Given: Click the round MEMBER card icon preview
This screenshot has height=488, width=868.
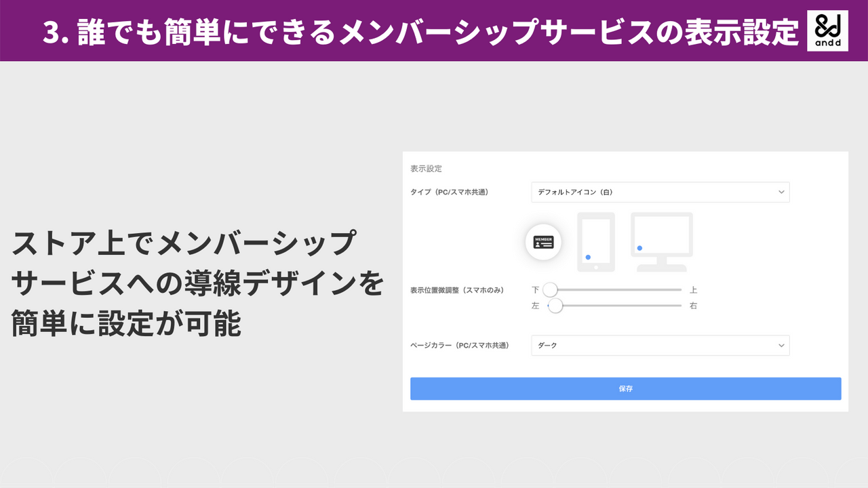Looking at the screenshot, I should (x=543, y=242).
